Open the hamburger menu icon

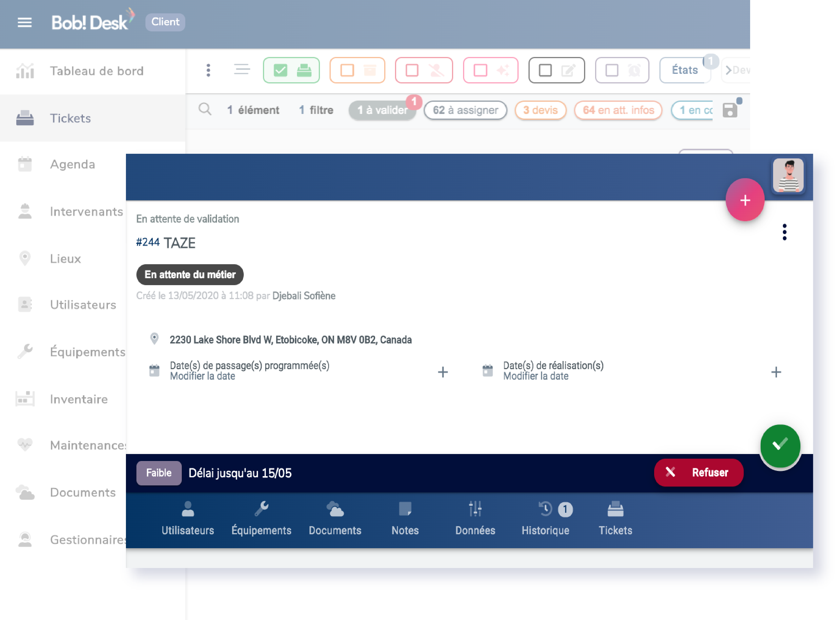(x=25, y=22)
